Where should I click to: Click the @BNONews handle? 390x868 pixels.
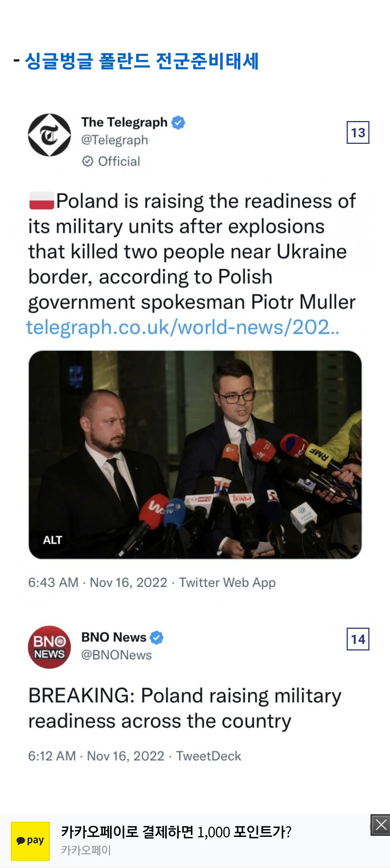click(x=116, y=655)
